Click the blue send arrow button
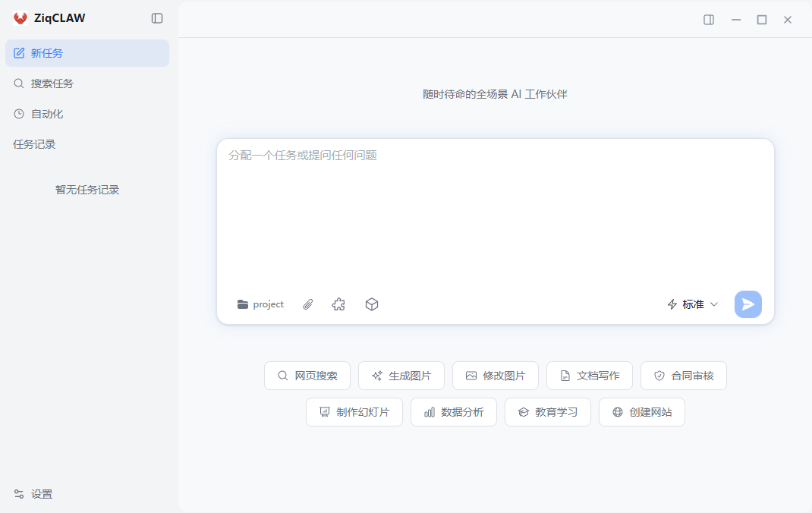The image size is (812, 513). click(747, 304)
